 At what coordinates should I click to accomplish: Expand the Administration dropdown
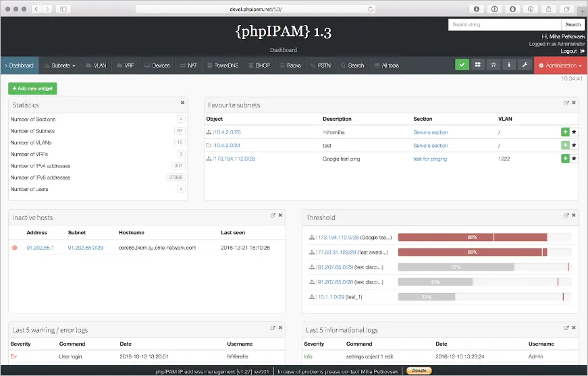(x=560, y=65)
